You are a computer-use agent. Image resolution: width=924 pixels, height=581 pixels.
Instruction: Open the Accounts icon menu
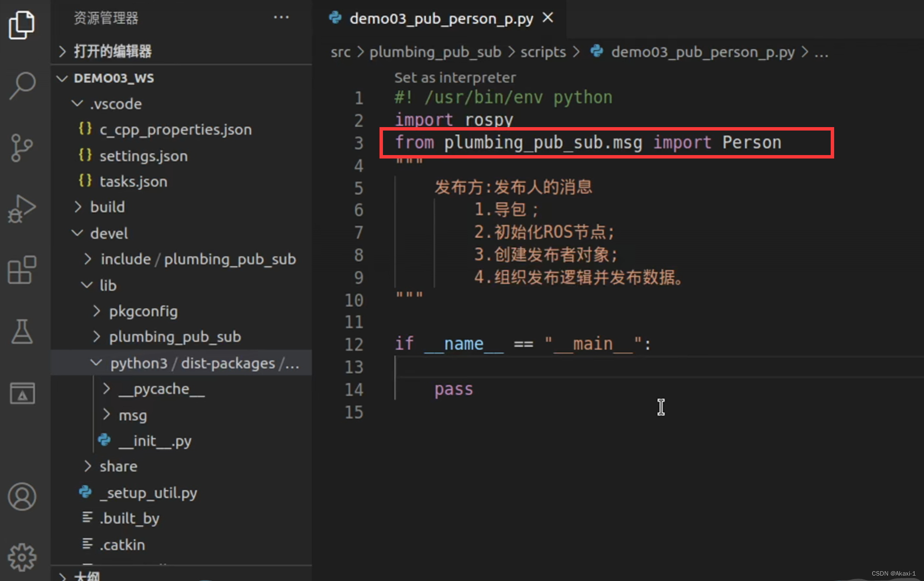(x=22, y=496)
